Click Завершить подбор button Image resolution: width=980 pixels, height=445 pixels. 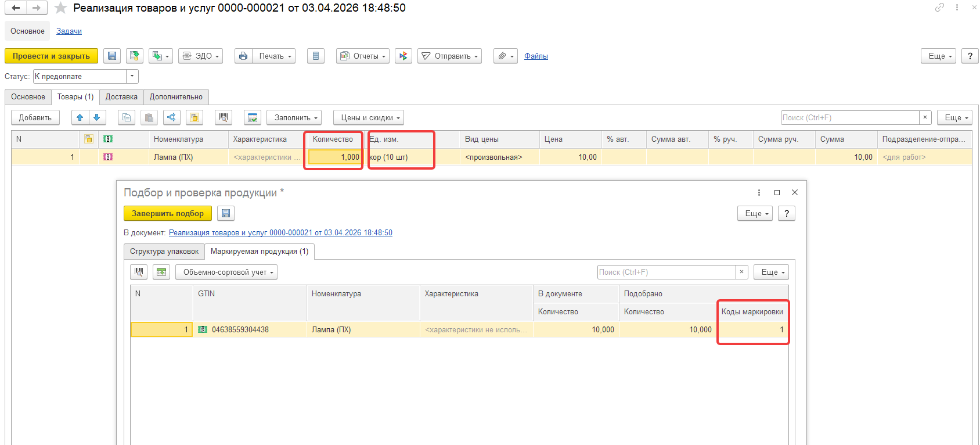coord(168,213)
